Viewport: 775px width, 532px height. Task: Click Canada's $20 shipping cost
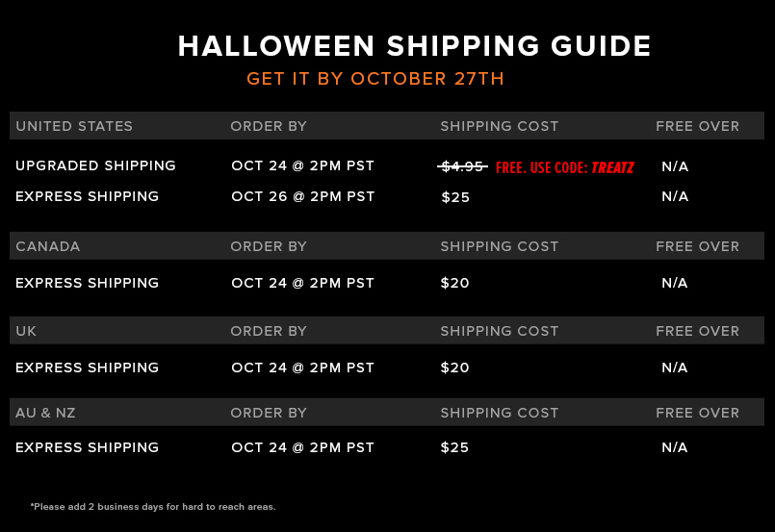point(454,283)
